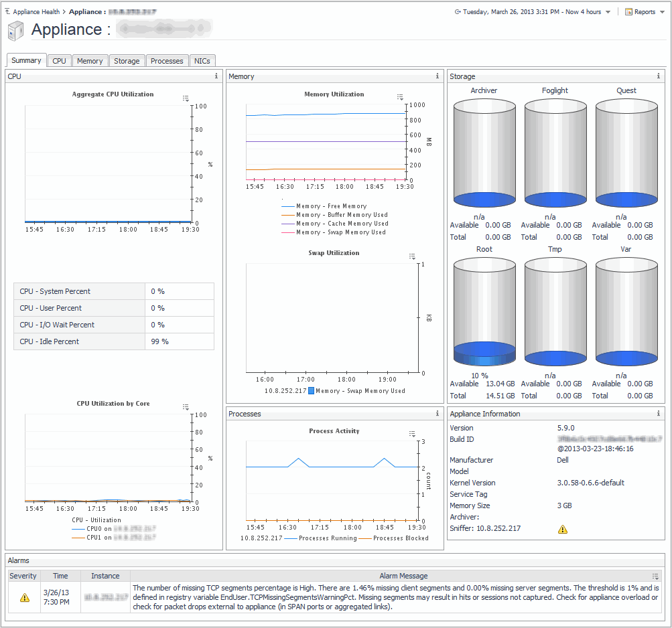Click the Memory panel info icon
Screen dimensions: 672x628
click(x=437, y=76)
